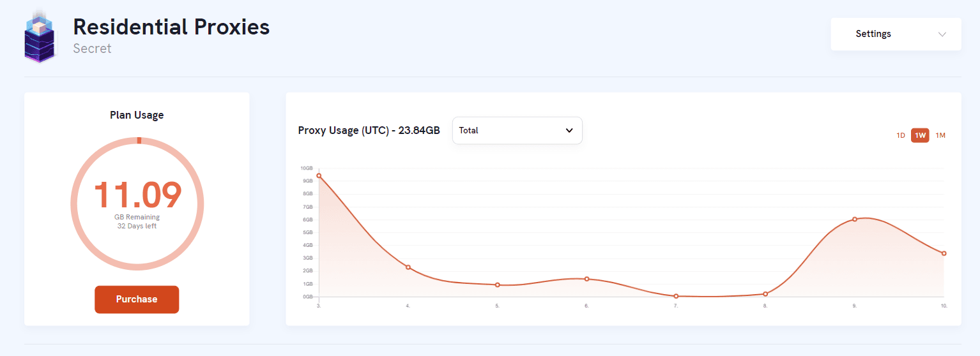The height and width of the screenshot is (356, 980).
Task: Click the GB Remaining label
Action: [x=137, y=218]
